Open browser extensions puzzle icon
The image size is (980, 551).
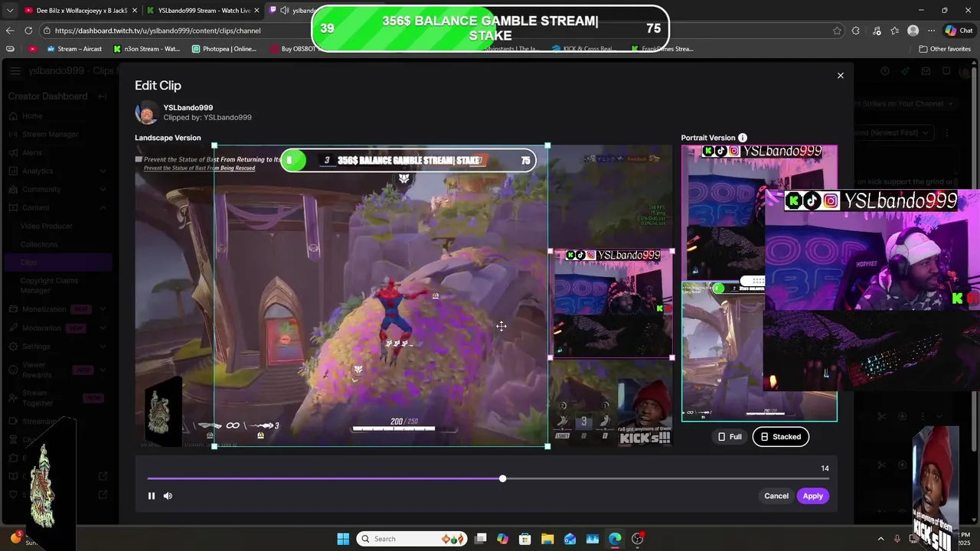[x=856, y=31]
